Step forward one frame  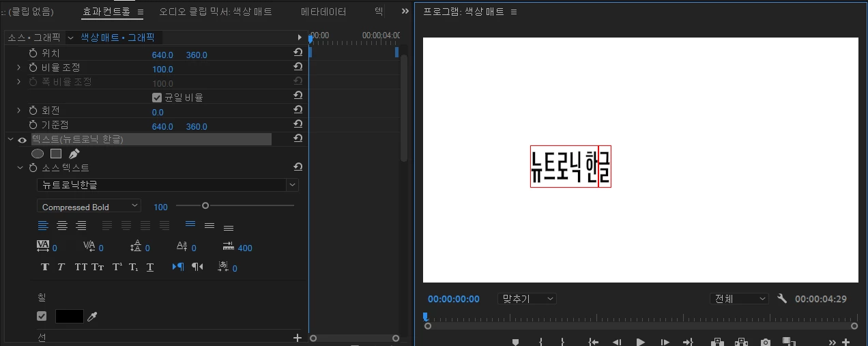665,342
